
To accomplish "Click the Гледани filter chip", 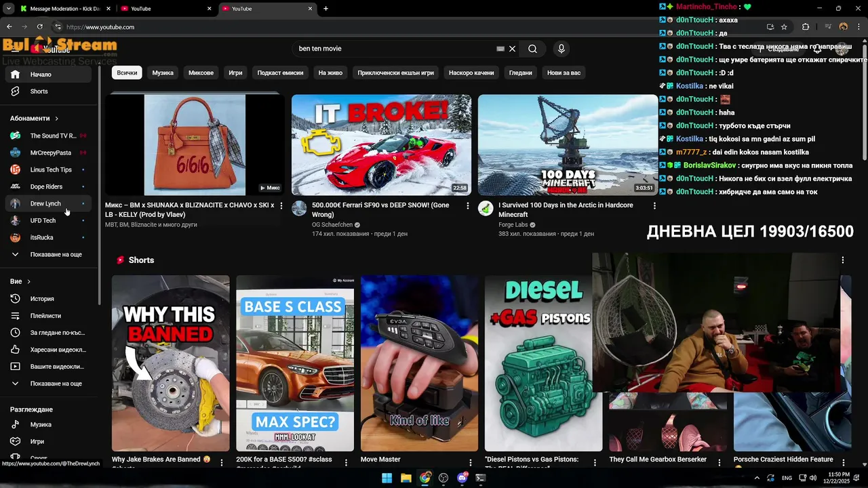I will 521,73.
